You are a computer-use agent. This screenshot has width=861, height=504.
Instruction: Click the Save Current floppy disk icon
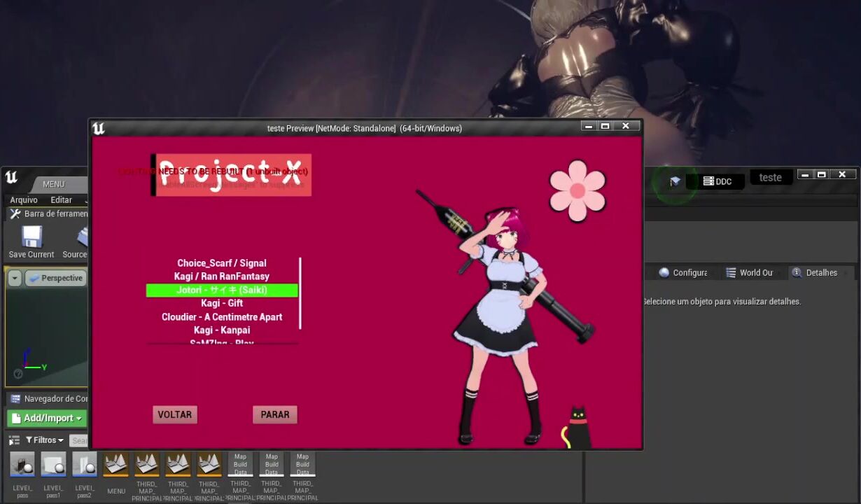pyautogui.click(x=31, y=237)
